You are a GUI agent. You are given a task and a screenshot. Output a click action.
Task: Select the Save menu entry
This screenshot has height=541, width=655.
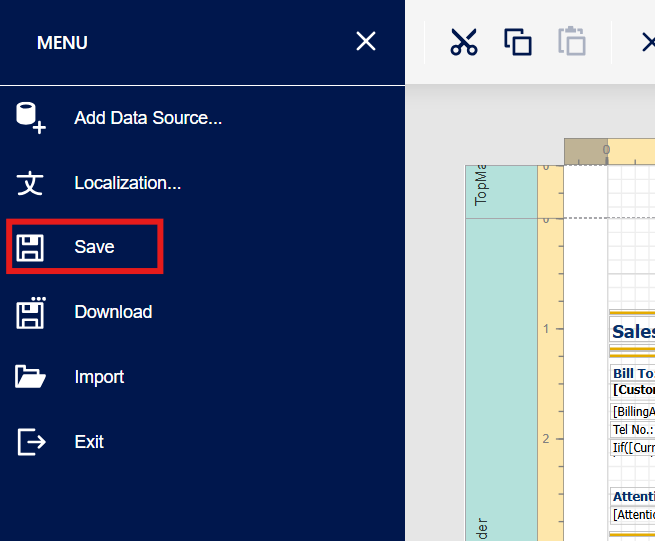coord(94,247)
